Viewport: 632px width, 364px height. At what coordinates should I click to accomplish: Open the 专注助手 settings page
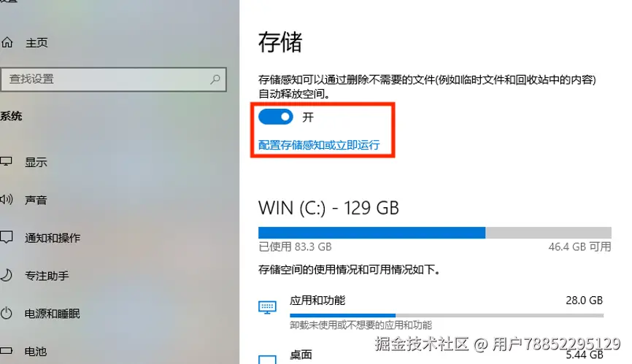coord(47,276)
